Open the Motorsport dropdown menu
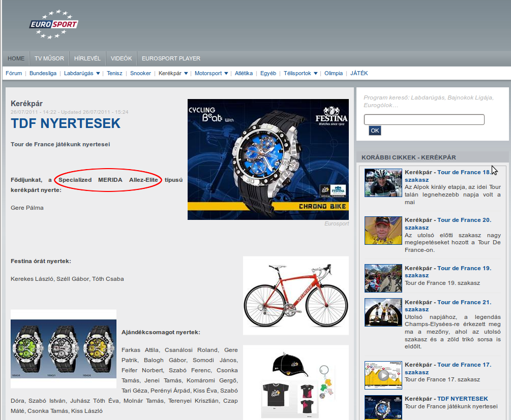The image size is (511, 420). click(226, 73)
